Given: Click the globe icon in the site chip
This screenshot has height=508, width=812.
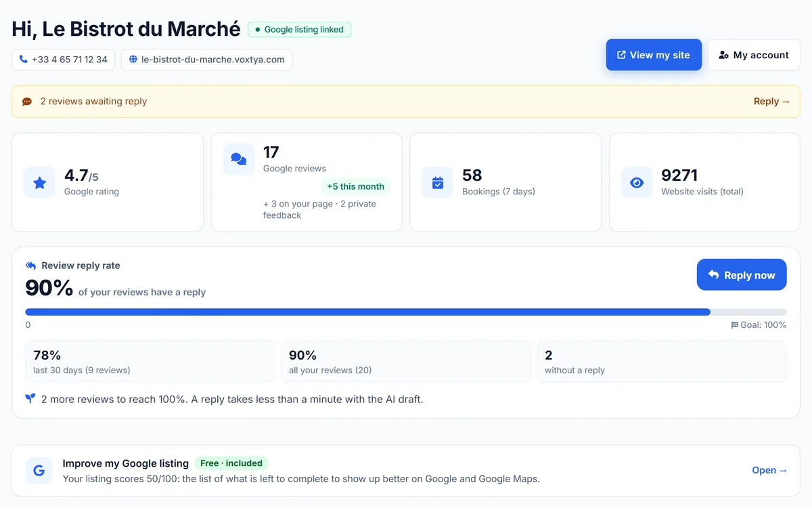Looking at the screenshot, I should pyautogui.click(x=133, y=60).
